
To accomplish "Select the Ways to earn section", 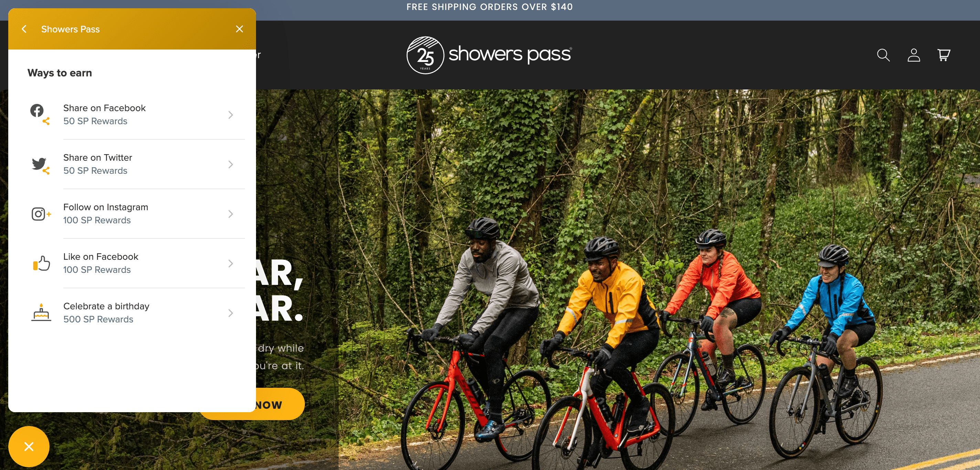I will point(60,73).
